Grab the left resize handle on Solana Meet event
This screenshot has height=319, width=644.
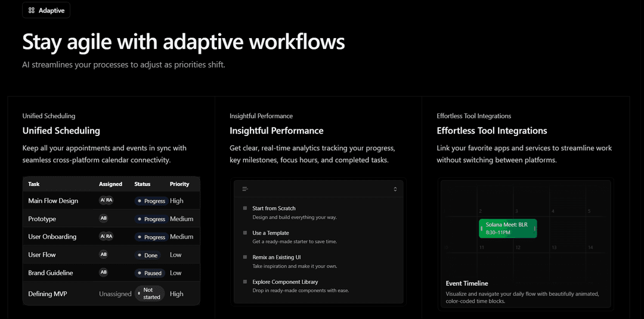click(x=482, y=228)
